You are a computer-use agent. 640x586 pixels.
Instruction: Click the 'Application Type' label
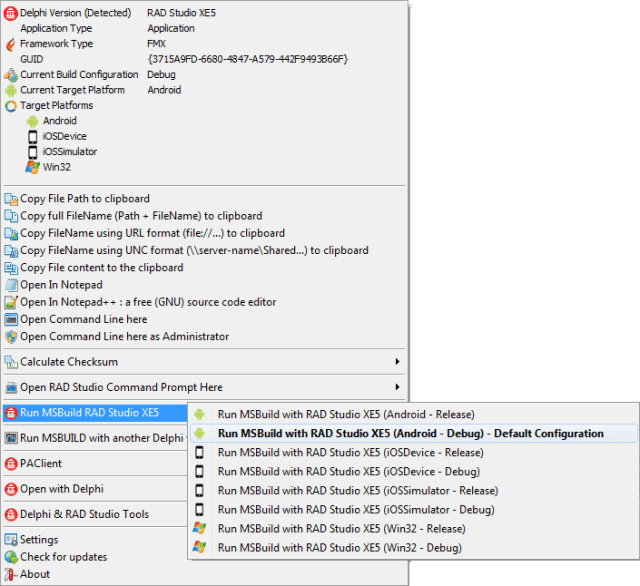[56, 29]
